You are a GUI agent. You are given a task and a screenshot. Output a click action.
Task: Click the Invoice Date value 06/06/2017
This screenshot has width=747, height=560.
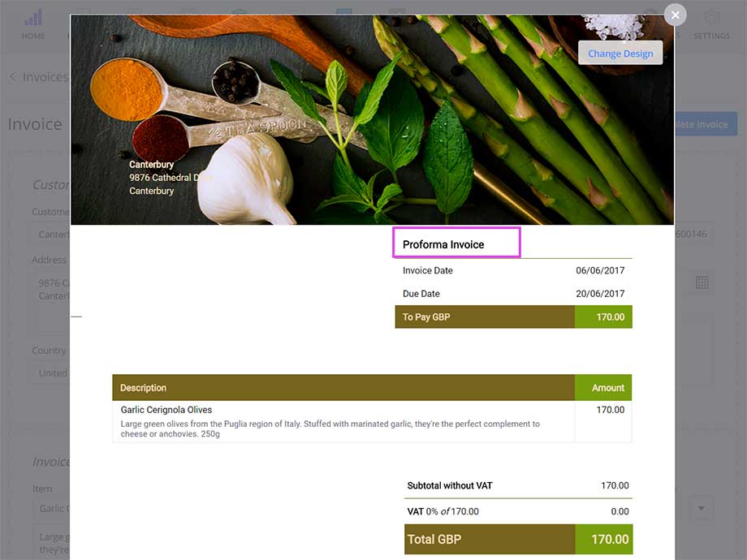[x=600, y=270]
